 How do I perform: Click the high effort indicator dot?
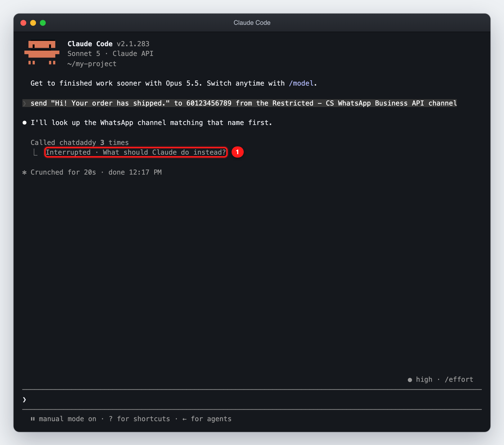click(410, 380)
